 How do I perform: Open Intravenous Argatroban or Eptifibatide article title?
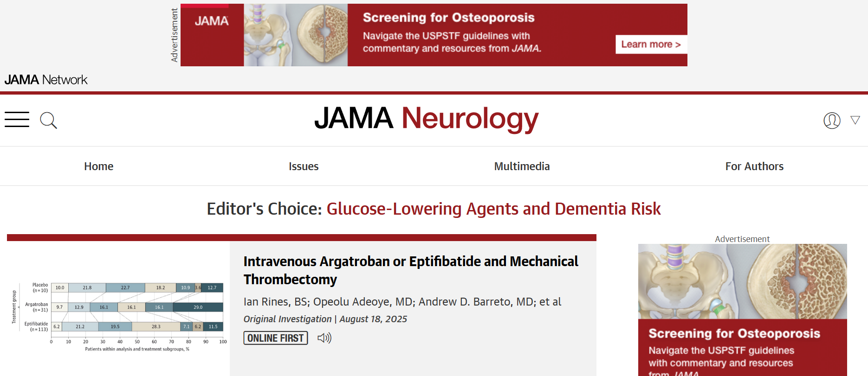411,270
